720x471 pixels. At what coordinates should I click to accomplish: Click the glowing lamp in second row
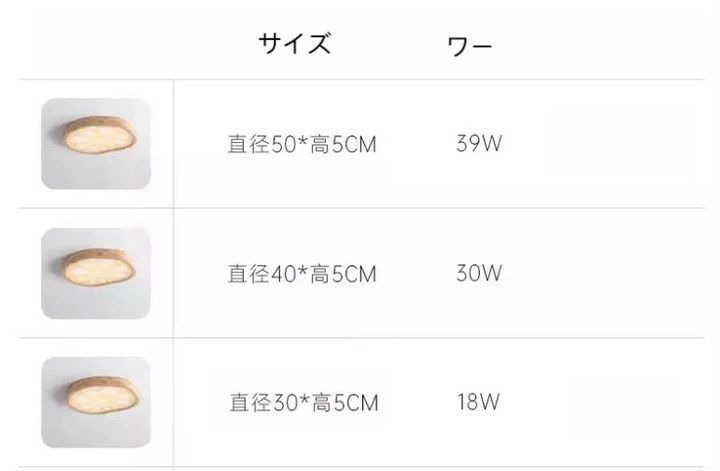pyautogui.click(x=99, y=267)
